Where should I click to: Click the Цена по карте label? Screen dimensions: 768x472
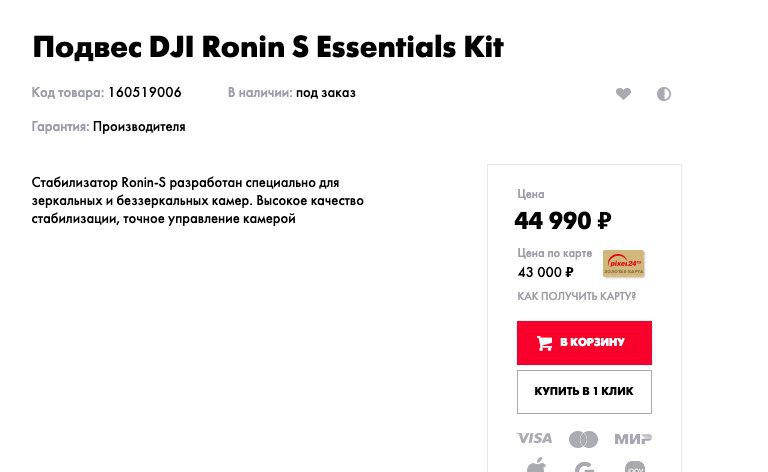coord(554,253)
